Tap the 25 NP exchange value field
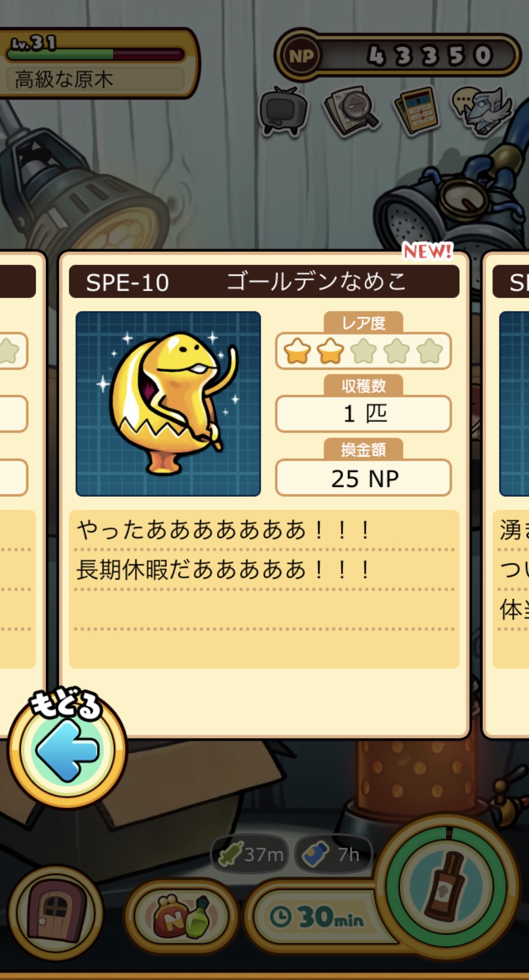 click(x=363, y=478)
